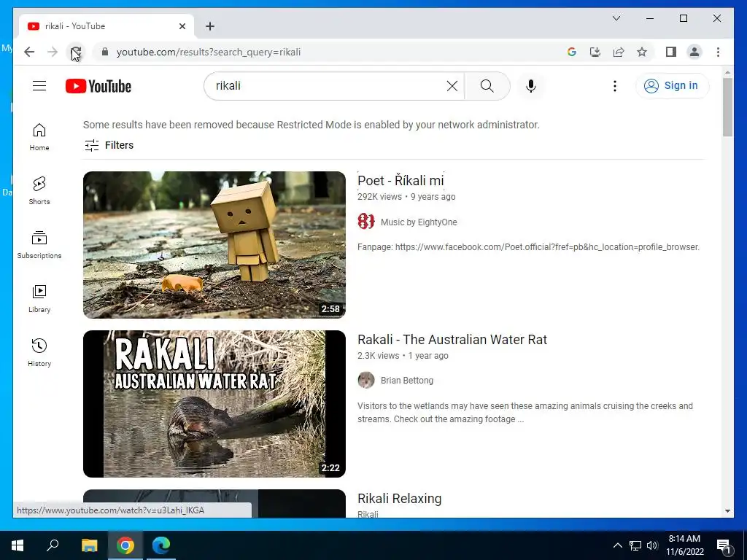Click the 2.3K views text
The image size is (747, 560).
coord(379,356)
